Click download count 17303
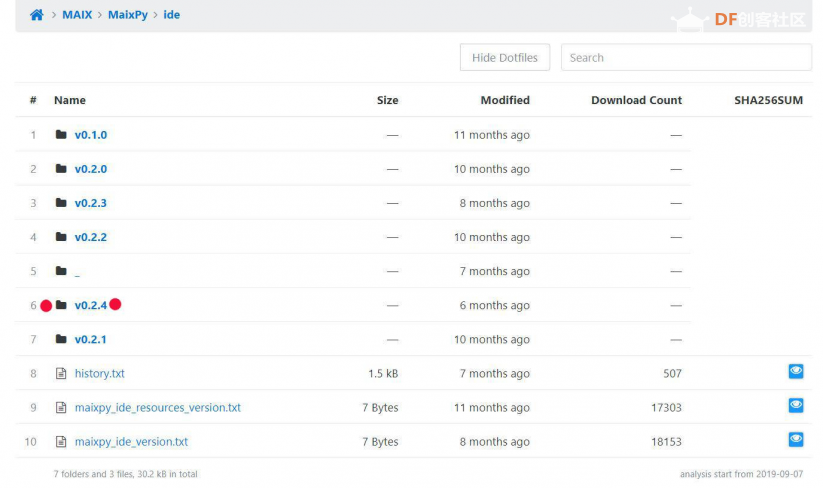This screenshot has height=488, width=823. coord(667,408)
